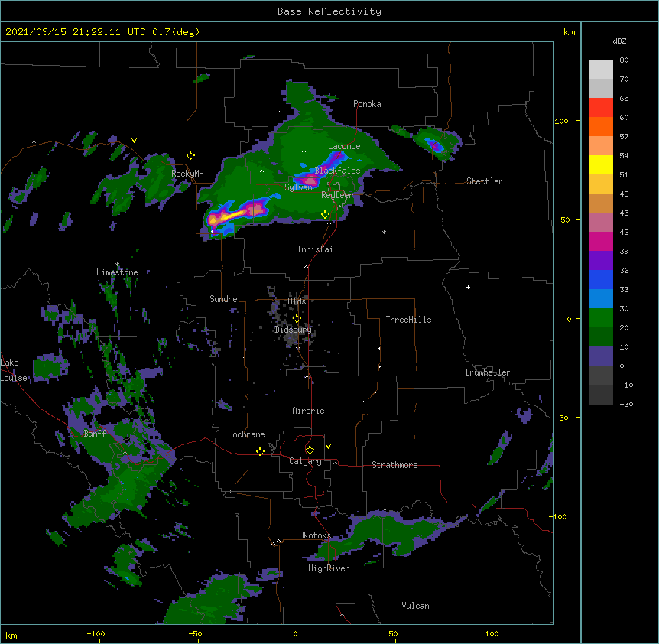Click the Airdrie label
The height and width of the screenshot is (644, 659).
pyautogui.click(x=308, y=411)
